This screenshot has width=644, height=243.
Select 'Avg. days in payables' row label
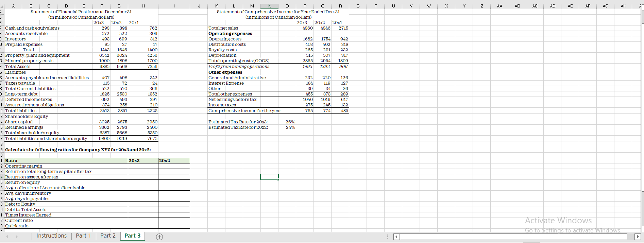pos(27,199)
